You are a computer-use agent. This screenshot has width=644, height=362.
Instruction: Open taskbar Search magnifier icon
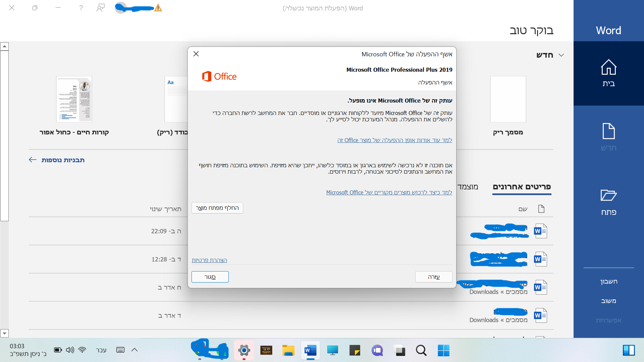[421, 351]
